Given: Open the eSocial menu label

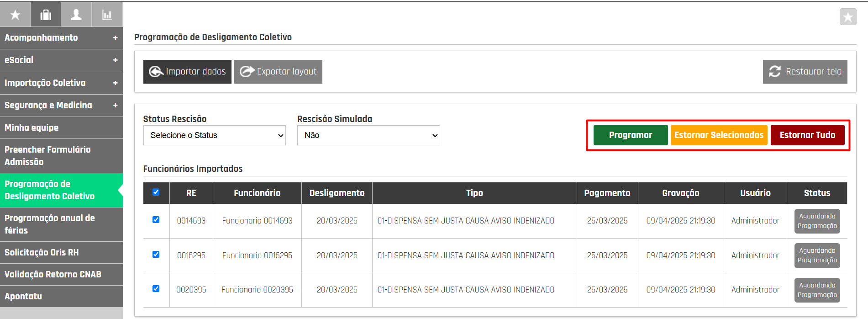Looking at the screenshot, I should [x=19, y=60].
